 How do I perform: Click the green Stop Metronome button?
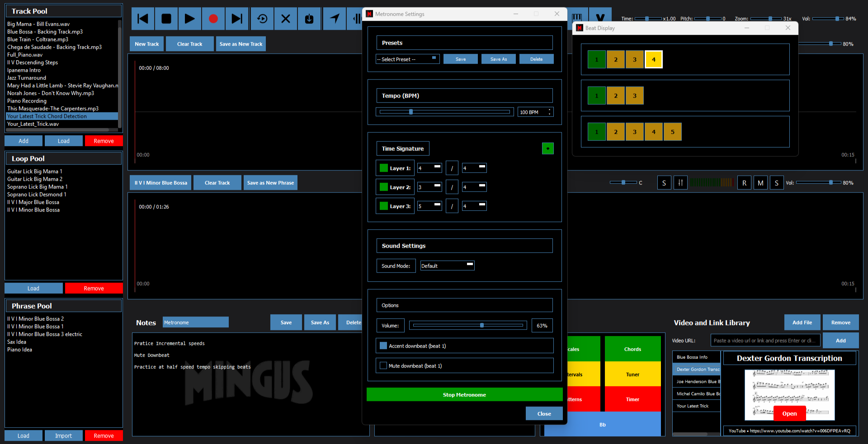click(464, 395)
